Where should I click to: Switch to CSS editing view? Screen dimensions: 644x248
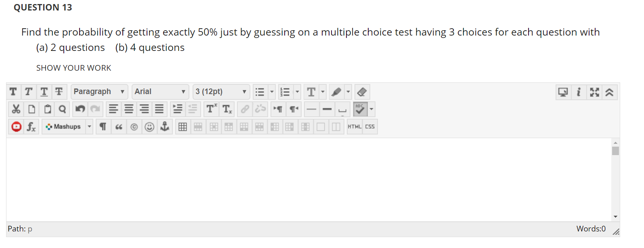coord(369,126)
